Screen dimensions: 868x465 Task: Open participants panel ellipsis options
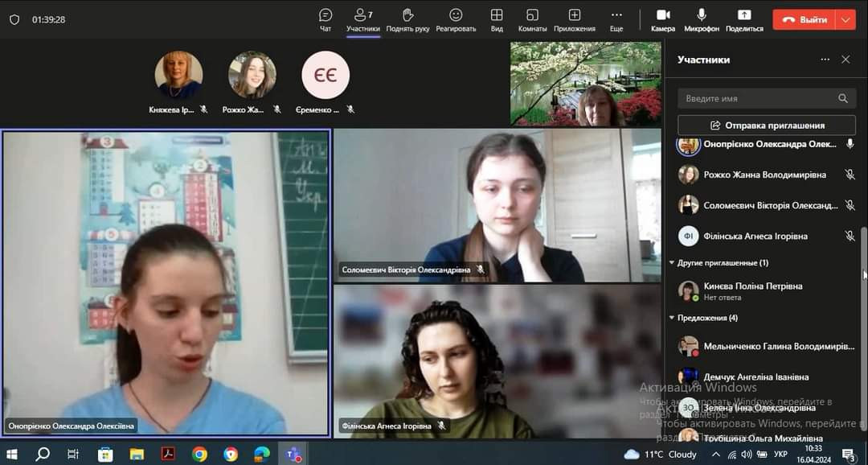click(825, 60)
